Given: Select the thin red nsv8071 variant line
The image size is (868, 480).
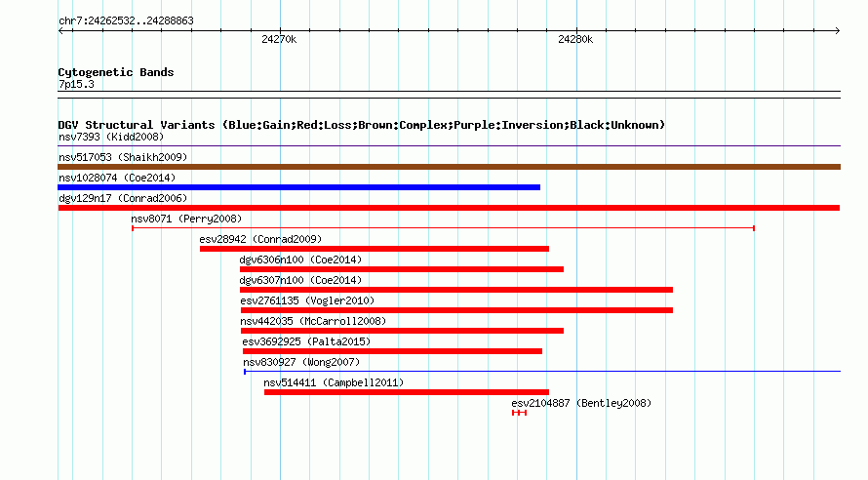Looking at the screenshot, I should click(443, 228).
